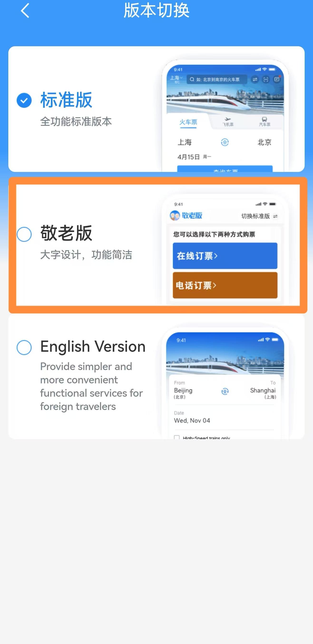Click the elderly avatar icon beside 敬老版
The height and width of the screenshot is (644, 313).
point(175,215)
